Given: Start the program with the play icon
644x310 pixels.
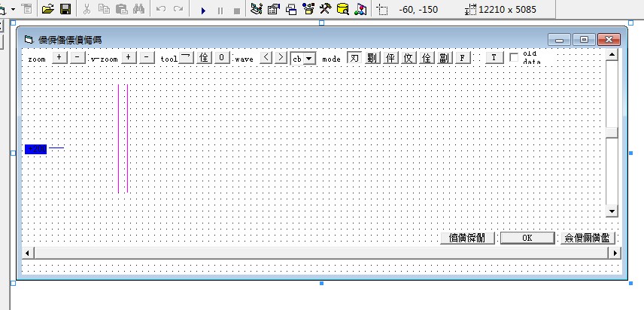Looking at the screenshot, I should pyautogui.click(x=203, y=11).
